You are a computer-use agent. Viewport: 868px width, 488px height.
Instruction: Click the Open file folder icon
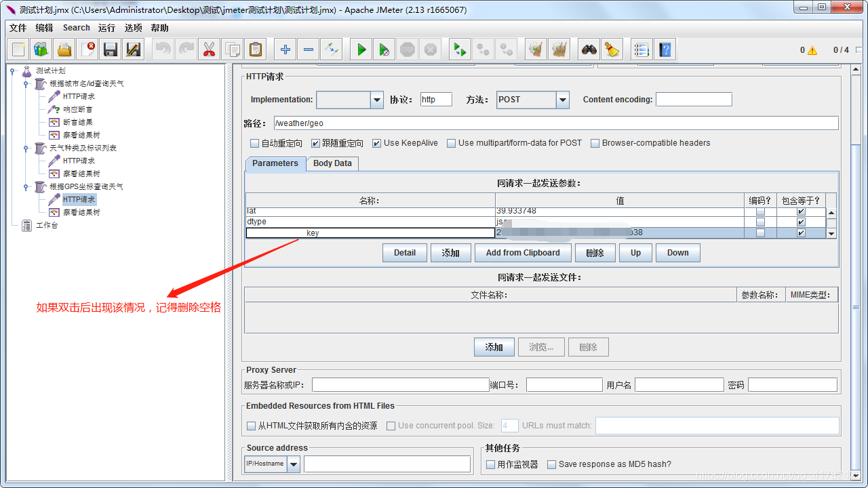point(64,49)
